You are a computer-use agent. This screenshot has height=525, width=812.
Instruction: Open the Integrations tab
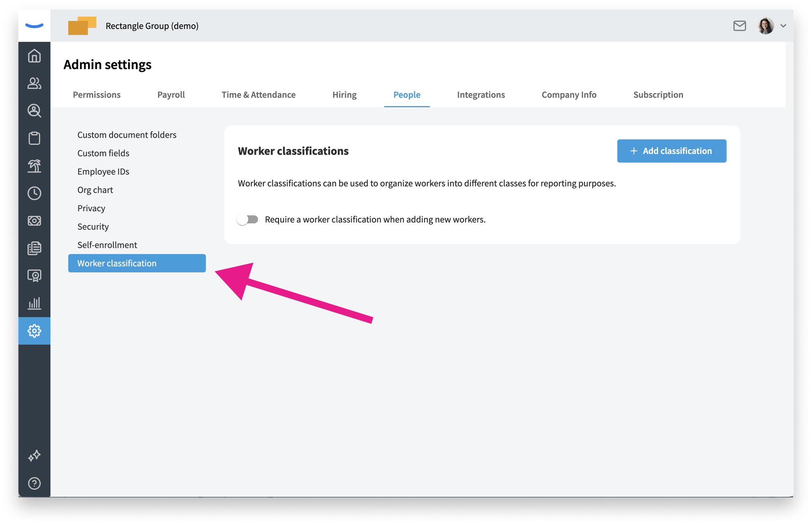[481, 95]
